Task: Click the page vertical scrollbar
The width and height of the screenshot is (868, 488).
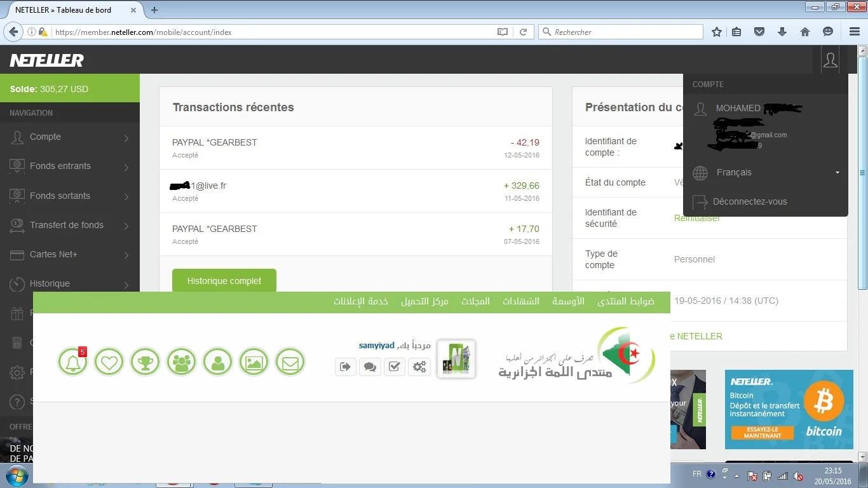Action: tap(862, 254)
